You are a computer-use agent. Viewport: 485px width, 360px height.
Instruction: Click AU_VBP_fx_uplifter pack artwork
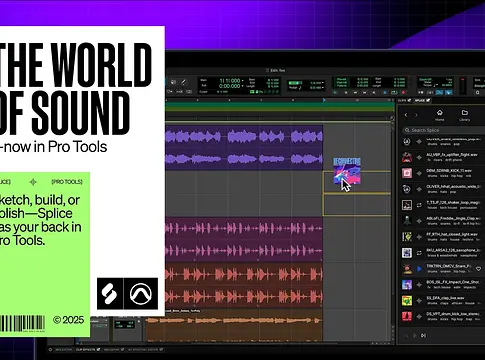tap(407, 157)
